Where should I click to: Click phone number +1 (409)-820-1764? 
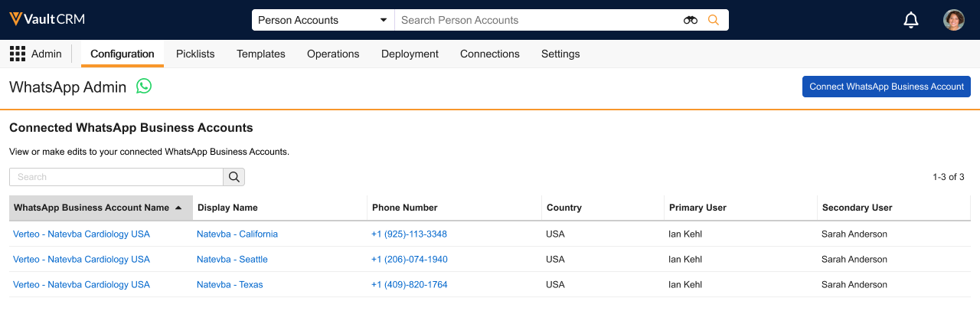click(409, 284)
